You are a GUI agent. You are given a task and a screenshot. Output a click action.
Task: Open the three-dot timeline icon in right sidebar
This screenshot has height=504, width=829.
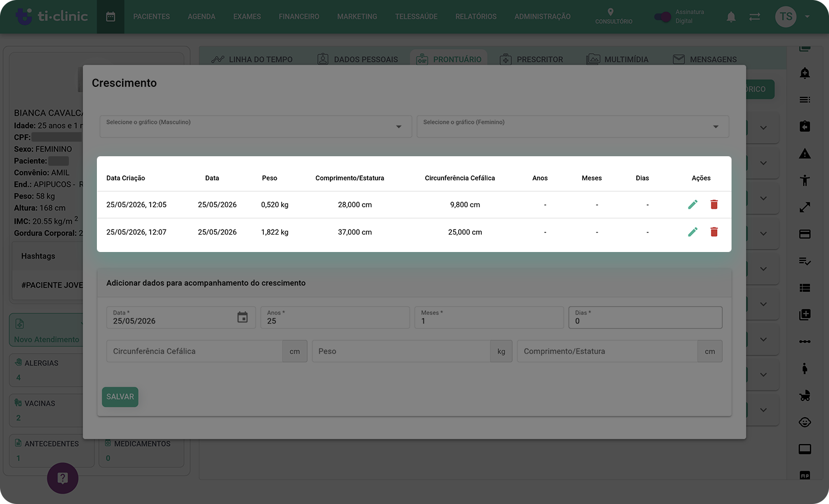(x=805, y=342)
